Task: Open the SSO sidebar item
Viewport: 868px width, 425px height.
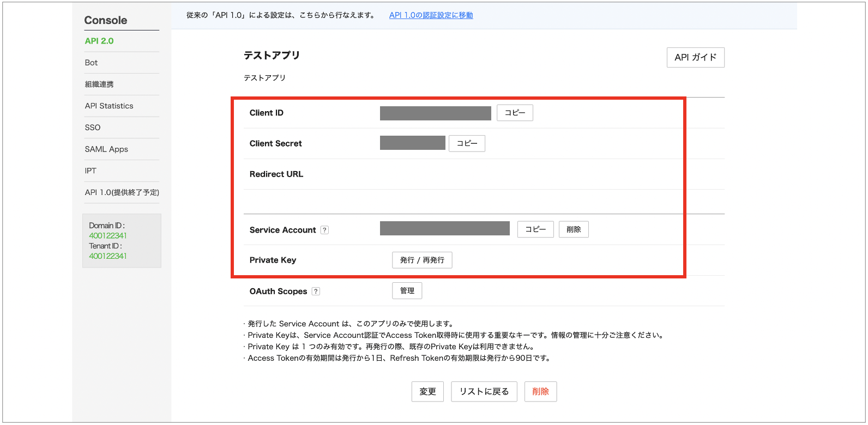Action: [93, 127]
